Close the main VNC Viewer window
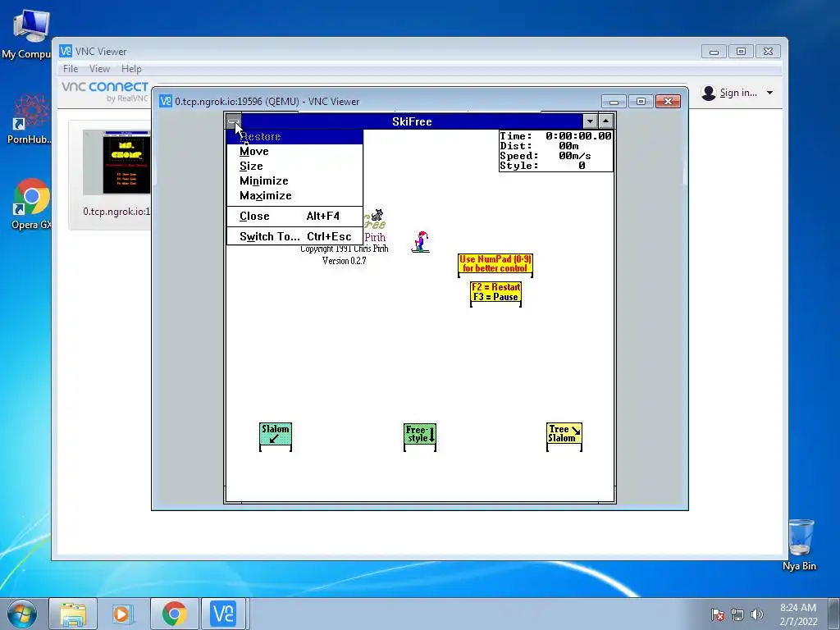 tap(768, 52)
